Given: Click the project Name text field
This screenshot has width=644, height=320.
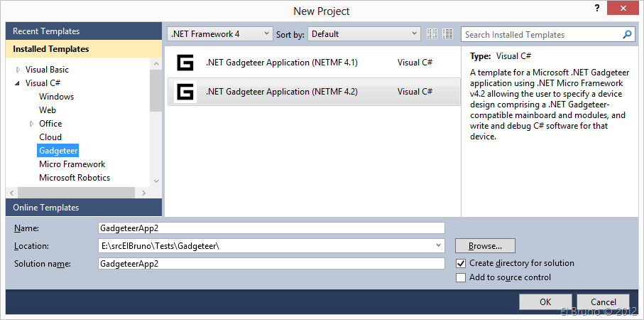Looking at the screenshot, I should (271, 228).
